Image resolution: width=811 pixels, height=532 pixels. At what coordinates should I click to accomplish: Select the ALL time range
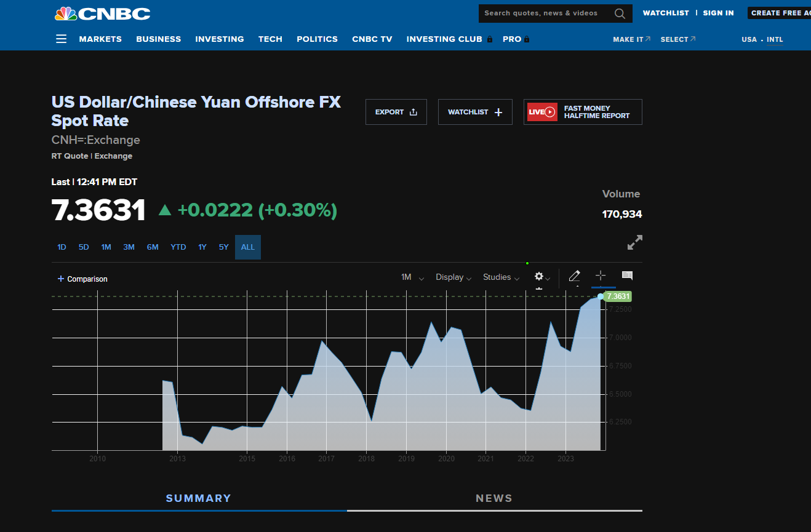248,247
